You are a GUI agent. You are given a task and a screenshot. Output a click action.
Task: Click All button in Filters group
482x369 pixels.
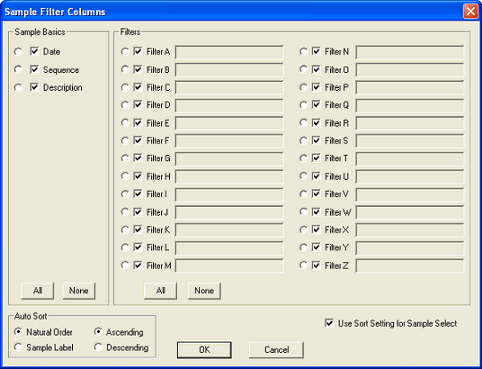(160, 291)
